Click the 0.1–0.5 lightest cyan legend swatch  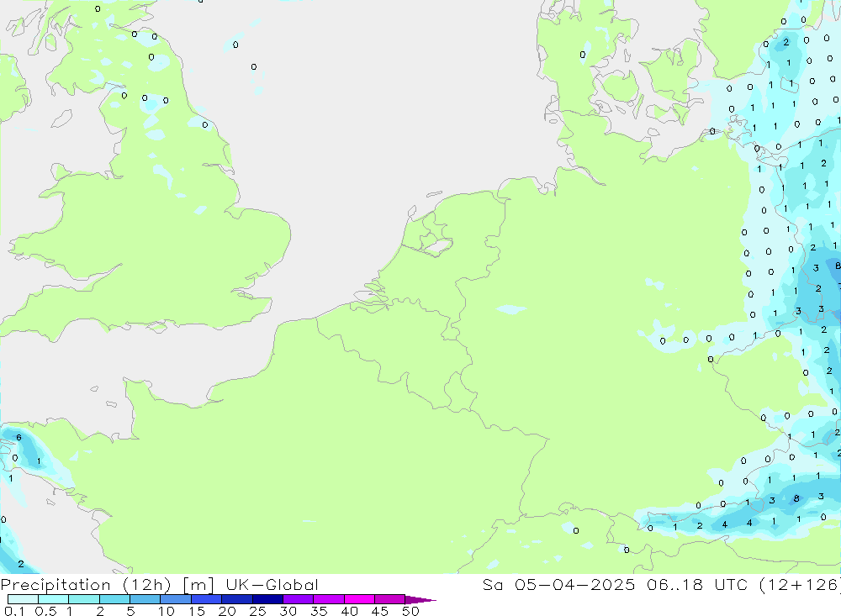point(23,599)
